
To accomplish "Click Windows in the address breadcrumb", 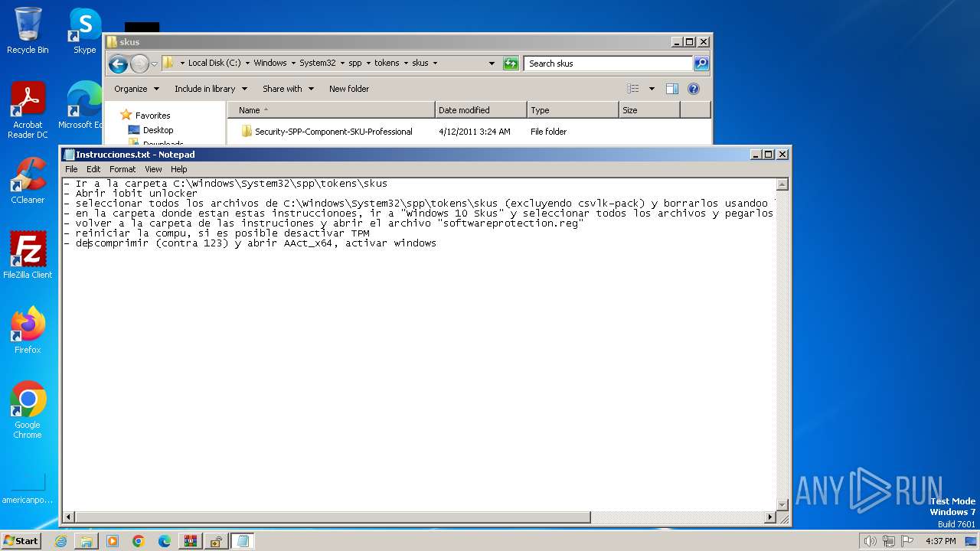I will (270, 64).
